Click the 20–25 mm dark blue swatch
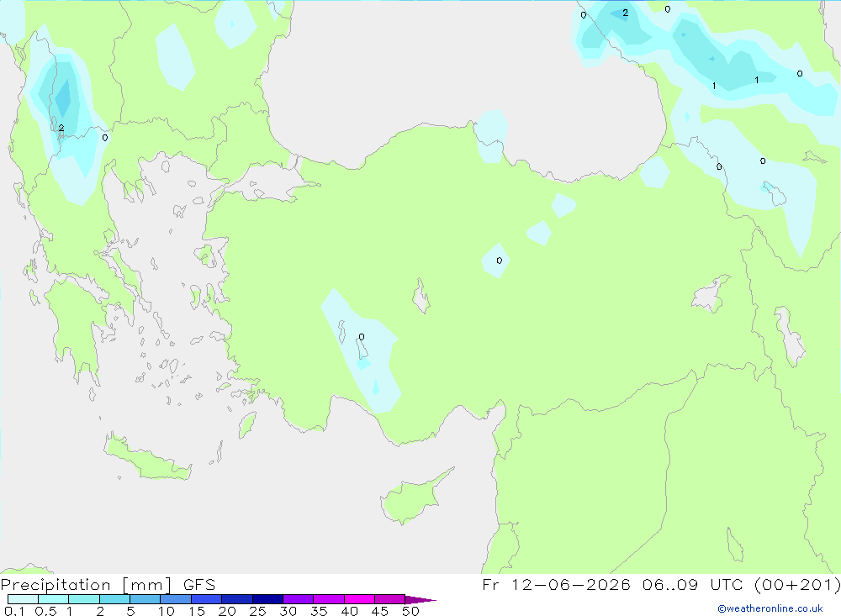Viewport: 841px width, 616px height. pyautogui.click(x=236, y=599)
